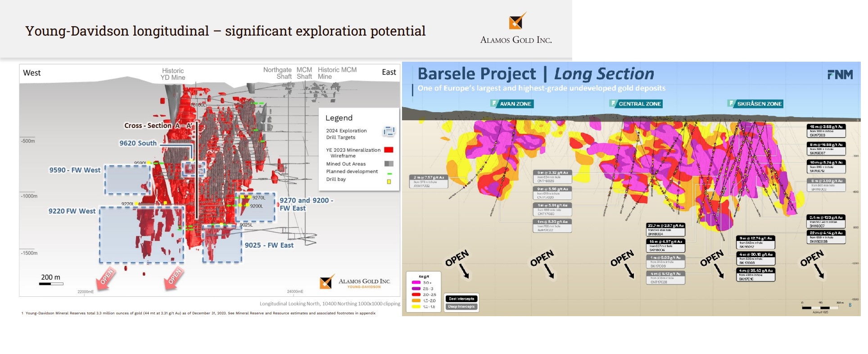
Task: Click the Best intercepts key
Action: coord(461,299)
